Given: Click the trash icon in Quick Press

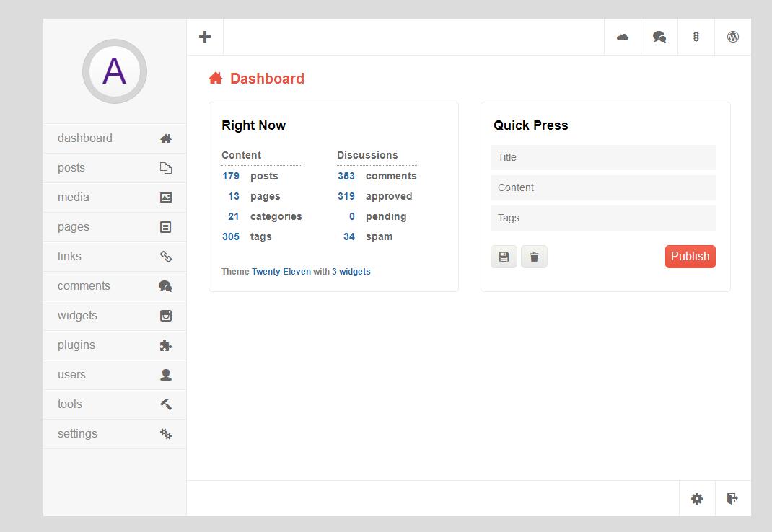Looking at the screenshot, I should click(x=534, y=257).
